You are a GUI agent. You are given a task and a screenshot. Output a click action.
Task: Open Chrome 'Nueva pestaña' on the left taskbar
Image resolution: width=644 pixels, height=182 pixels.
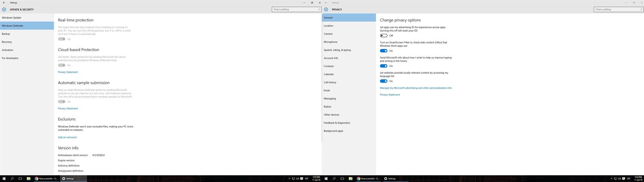pyautogui.click(x=46, y=178)
